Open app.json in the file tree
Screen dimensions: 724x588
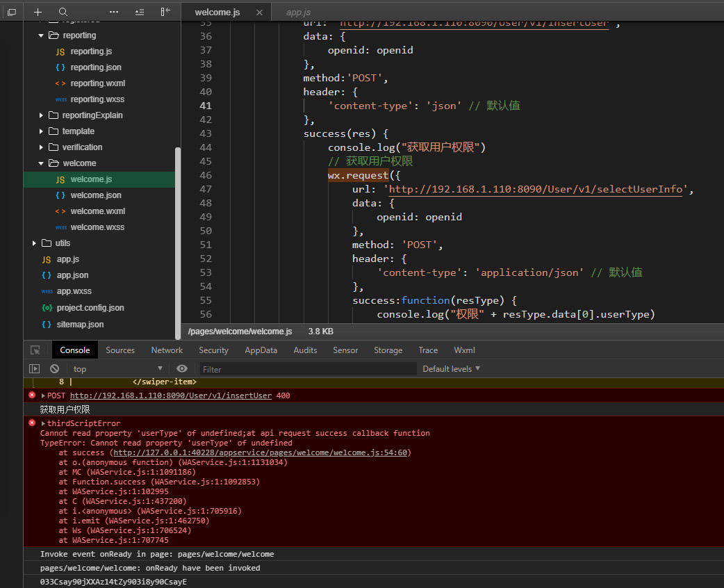click(72, 275)
